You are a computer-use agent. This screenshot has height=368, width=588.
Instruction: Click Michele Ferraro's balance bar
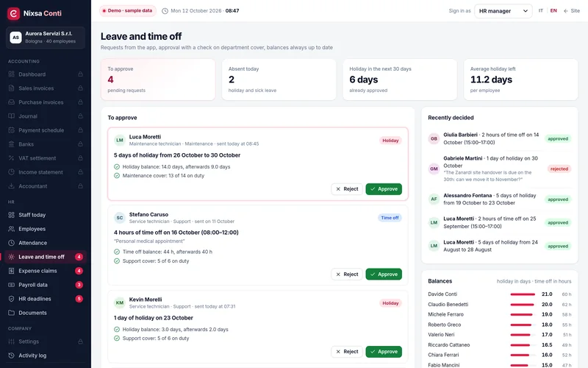pyautogui.click(x=523, y=315)
